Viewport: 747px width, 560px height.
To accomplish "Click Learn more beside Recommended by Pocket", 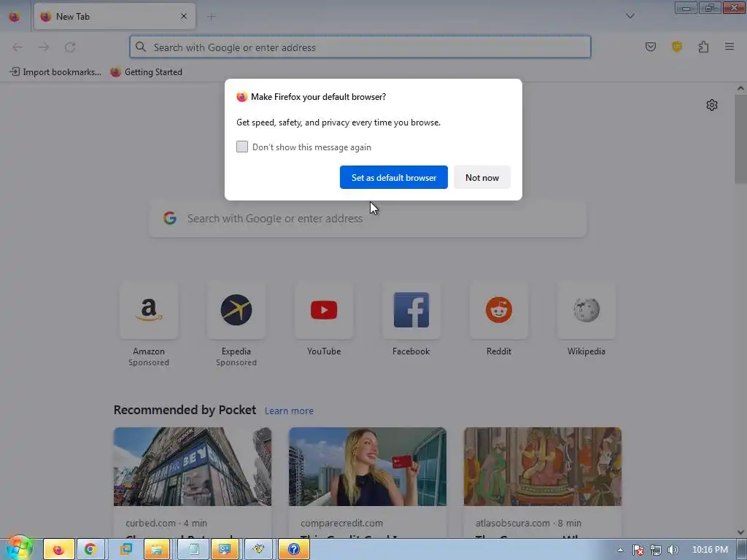I will [x=289, y=411].
